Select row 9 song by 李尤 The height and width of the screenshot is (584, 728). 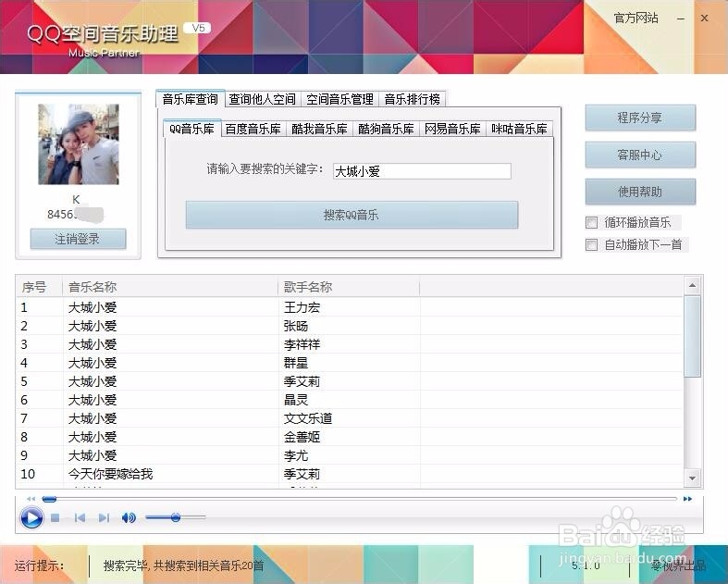[350, 455]
